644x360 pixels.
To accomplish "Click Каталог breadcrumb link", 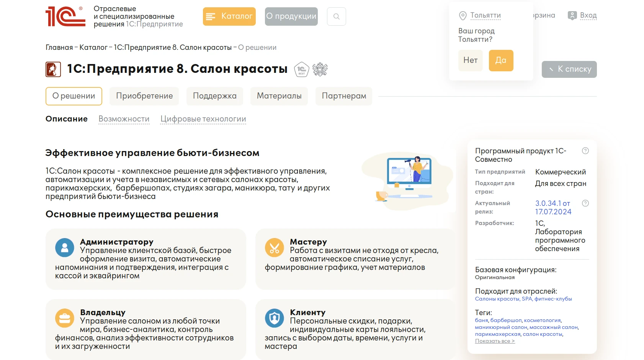I will tap(93, 48).
